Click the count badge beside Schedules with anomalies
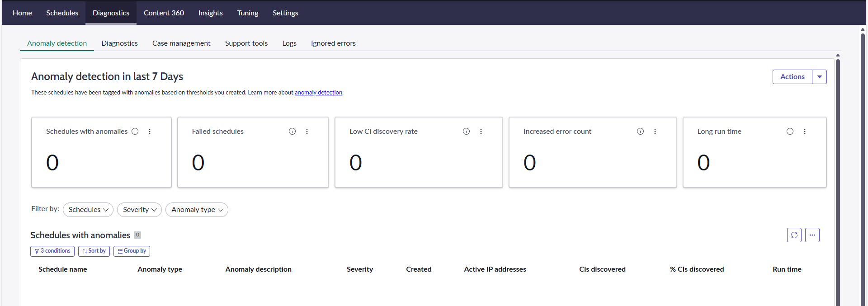The height and width of the screenshot is (306, 868). (x=137, y=235)
